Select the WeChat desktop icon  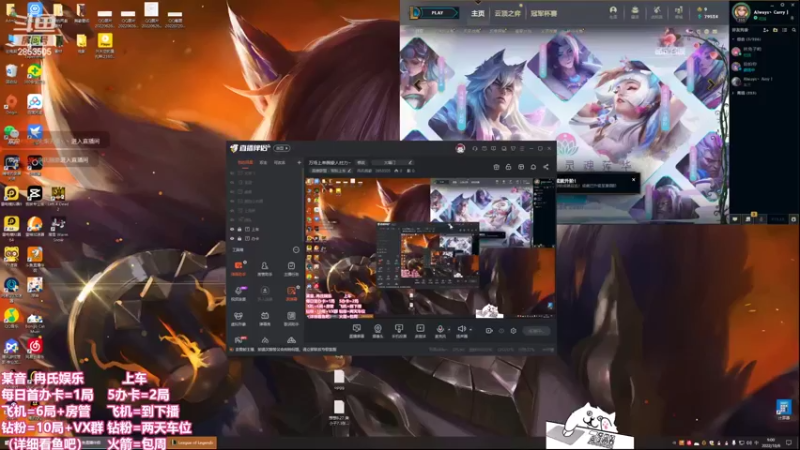click(x=11, y=135)
